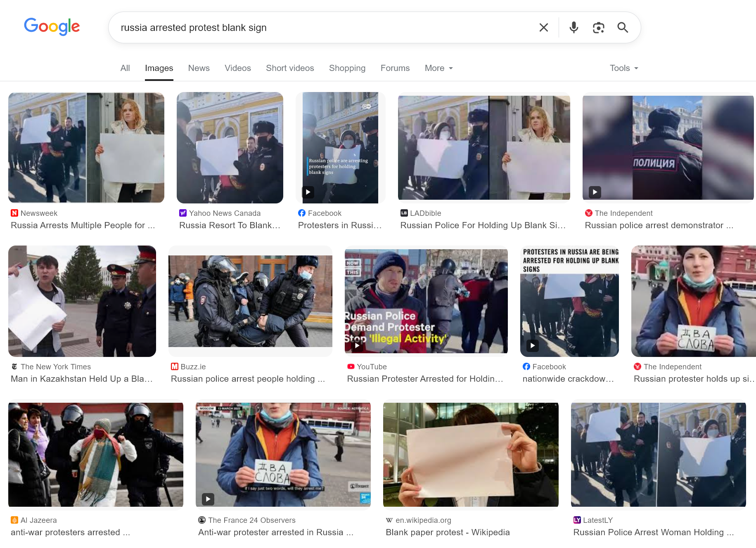Open 'nationwide crackdow…' title link

tap(568, 379)
